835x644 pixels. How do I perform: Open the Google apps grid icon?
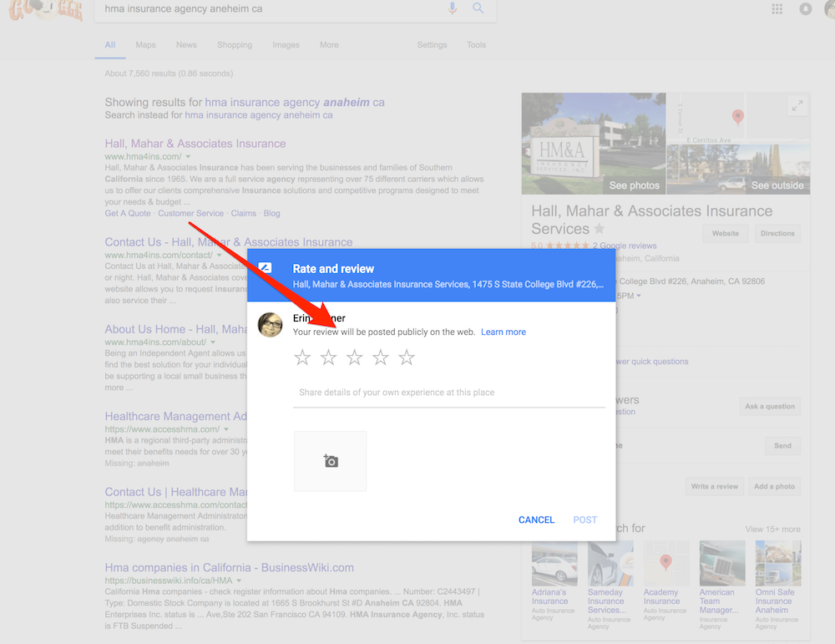(777, 9)
